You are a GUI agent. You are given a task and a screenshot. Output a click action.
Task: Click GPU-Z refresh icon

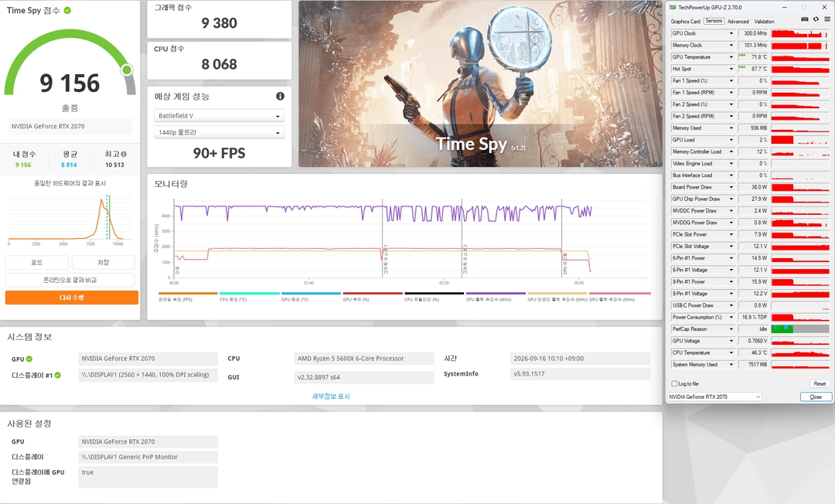pos(816,19)
